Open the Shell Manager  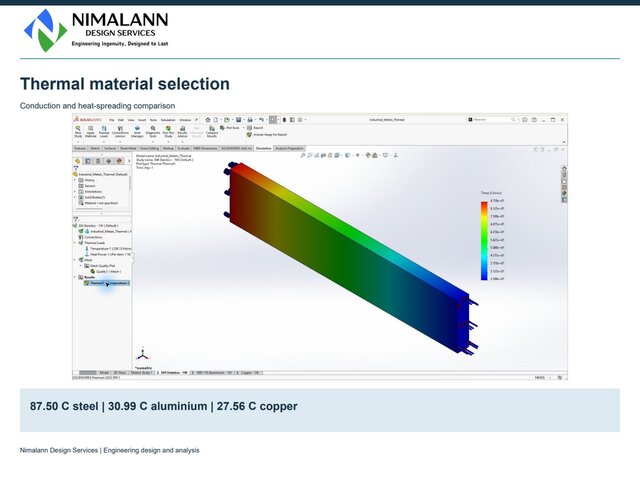(137, 131)
